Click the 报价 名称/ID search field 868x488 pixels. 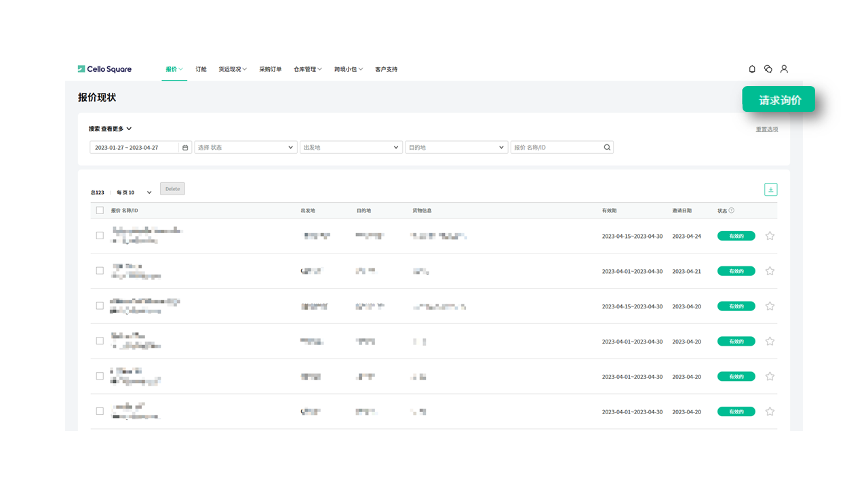556,148
